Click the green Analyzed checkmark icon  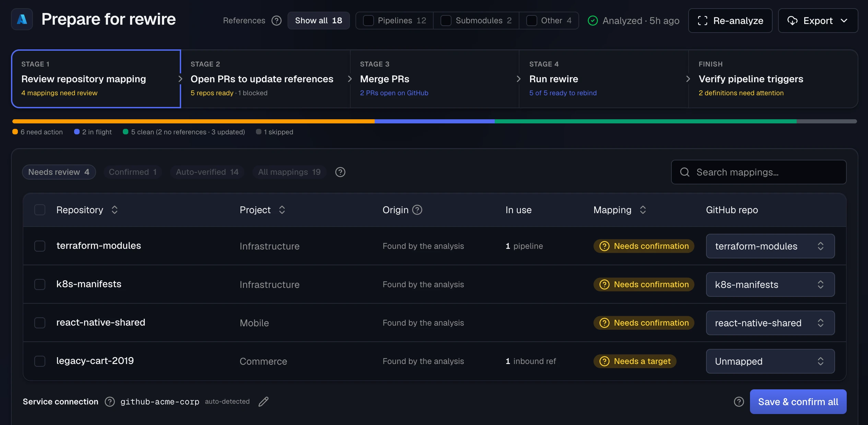[x=593, y=21]
